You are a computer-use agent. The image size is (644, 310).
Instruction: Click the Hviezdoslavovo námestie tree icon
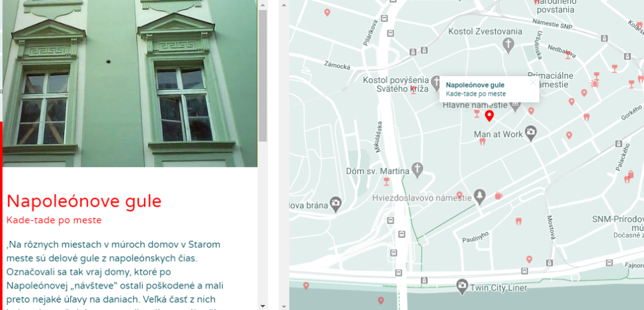pyautogui.click(x=480, y=196)
